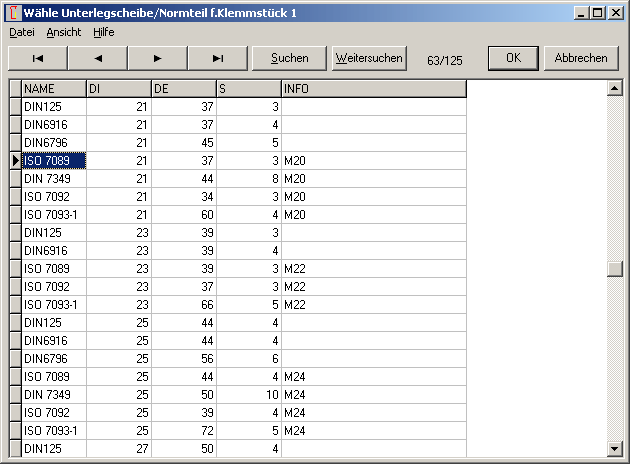The width and height of the screenshot is (630, 464).
Task: Select the ISO 7093-1 M24 row name
Action: click(53, 431)
